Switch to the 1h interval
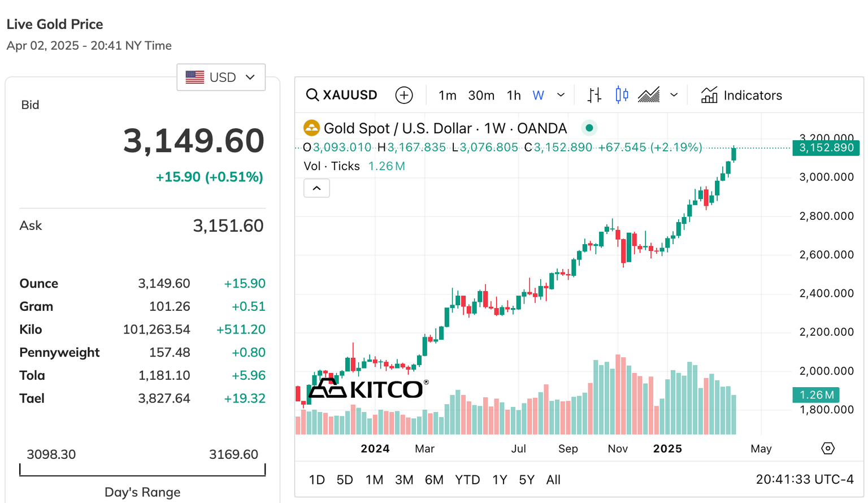Viewport: 868px width, 503px height. [x=514, y=95]
